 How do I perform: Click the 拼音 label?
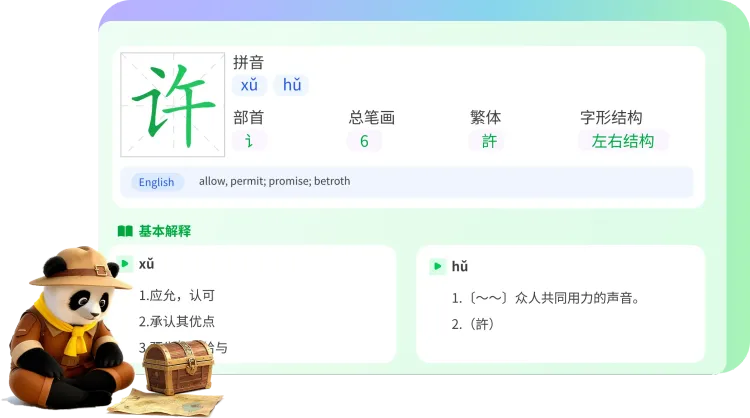point(248,62)
